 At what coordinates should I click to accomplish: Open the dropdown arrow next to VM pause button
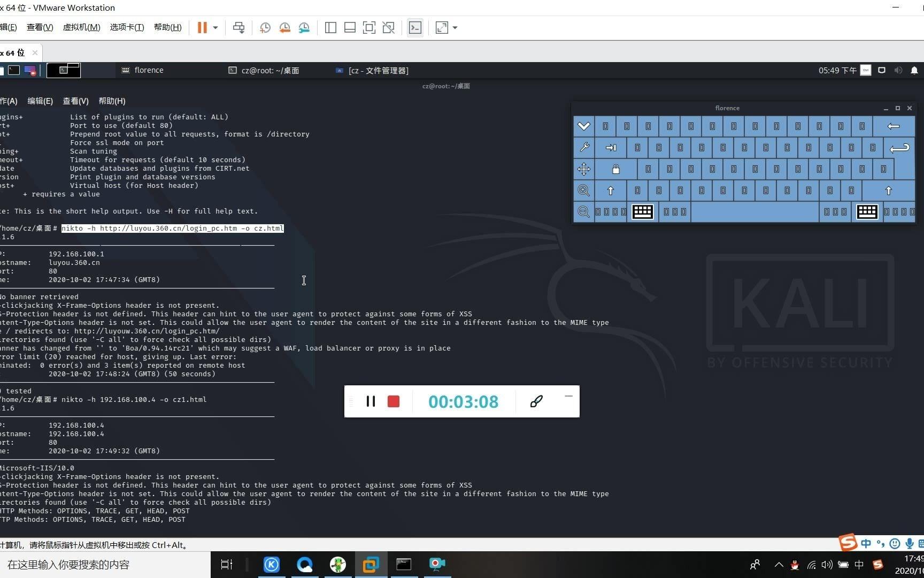(215, 28)
